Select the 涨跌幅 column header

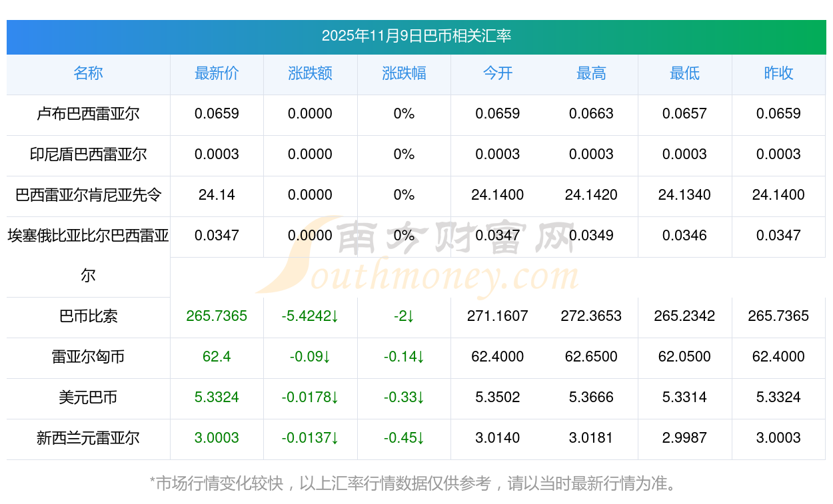(404, 74)
